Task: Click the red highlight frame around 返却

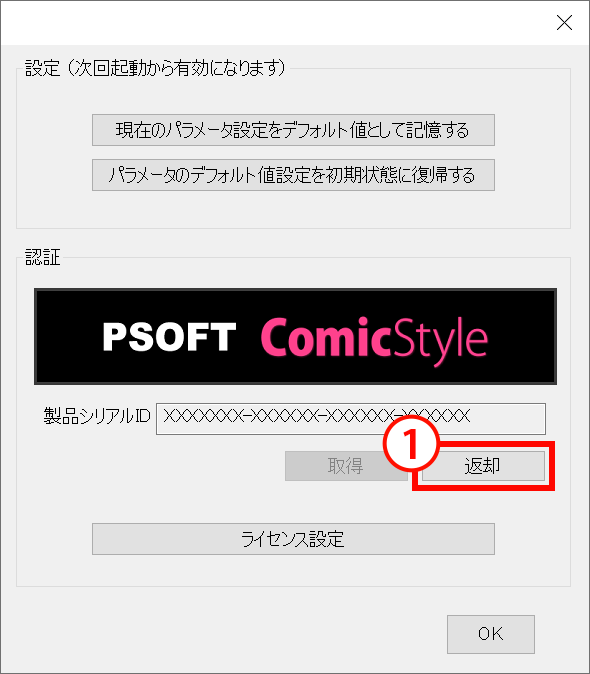Action: (483, 488)
